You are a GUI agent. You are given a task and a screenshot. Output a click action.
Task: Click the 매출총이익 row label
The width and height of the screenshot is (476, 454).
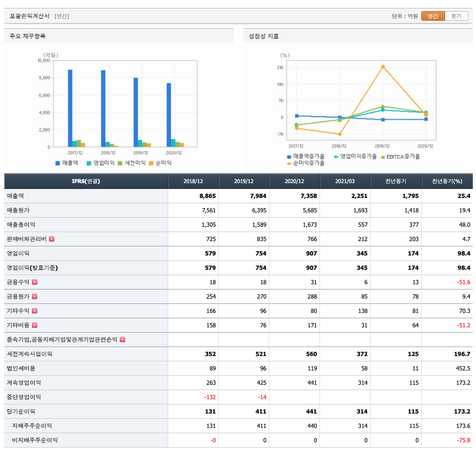click(21, 225)
